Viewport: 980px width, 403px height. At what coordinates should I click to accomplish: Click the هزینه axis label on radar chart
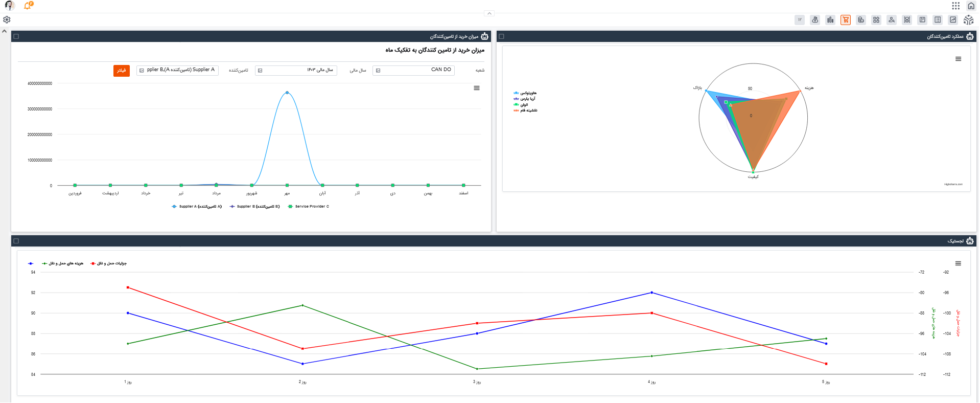click(809, 88)
